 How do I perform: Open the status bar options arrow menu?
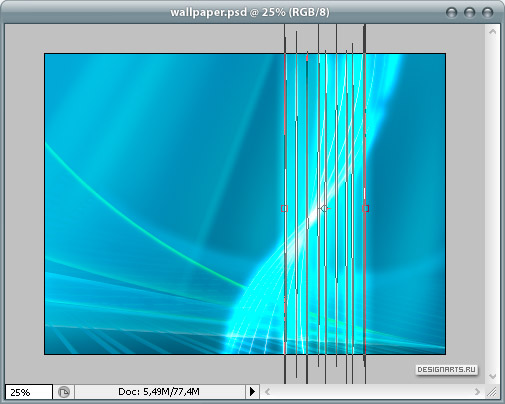252,392
